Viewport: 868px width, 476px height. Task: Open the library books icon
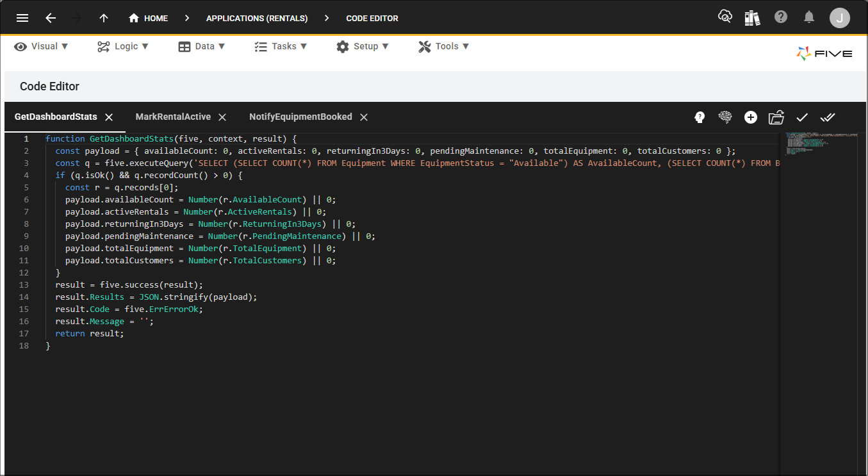click(x=752, y=17)
